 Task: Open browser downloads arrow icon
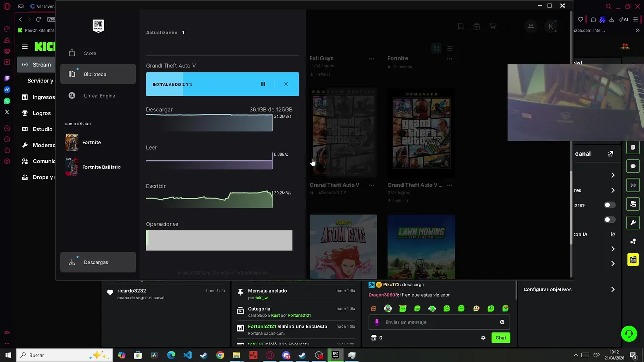click(x=611, y=20)
